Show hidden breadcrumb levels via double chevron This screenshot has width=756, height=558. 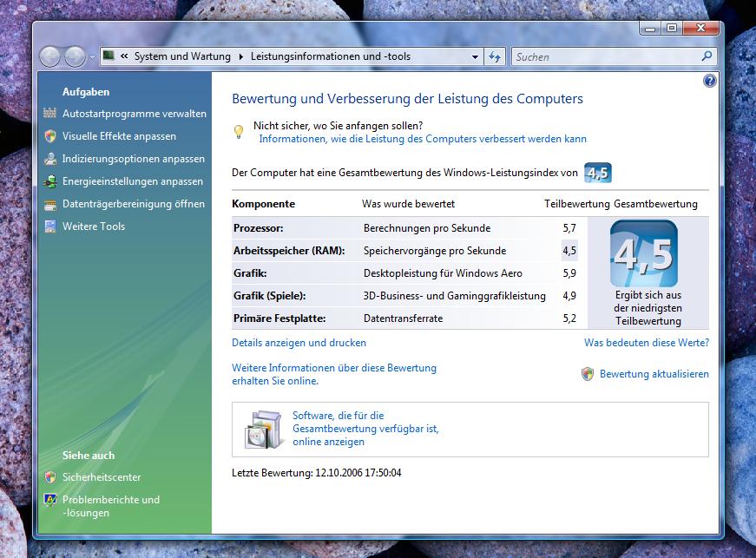124,56
